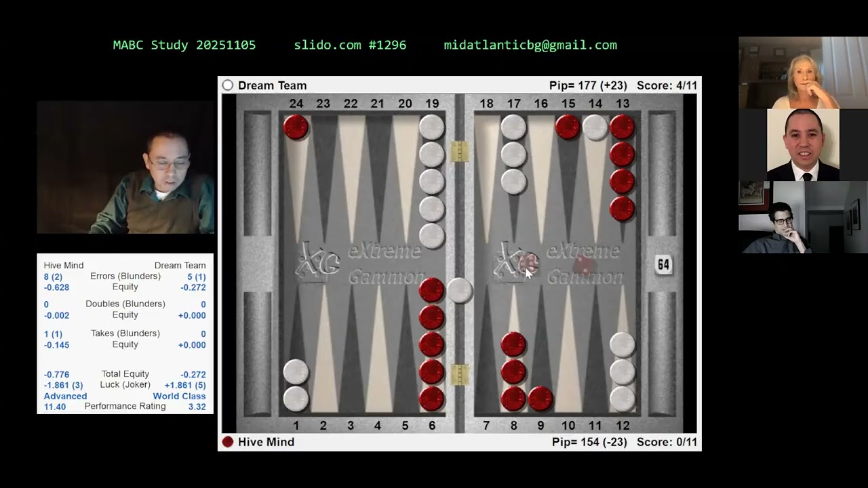Click the Luck (Joker) label
Viewport: 868px width, 488px height.
pyautogui.click(x=125, y=384)
